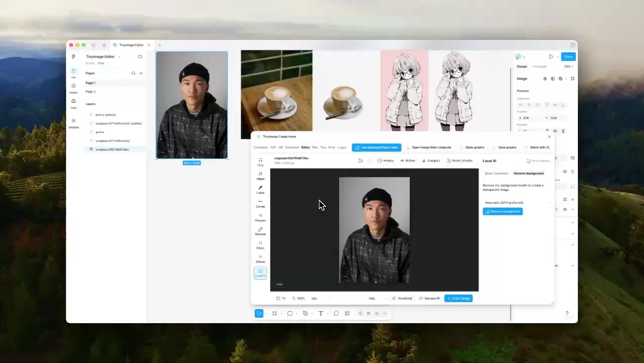
Task: Switch to the Prototype tab
Action: click(540, 67)
